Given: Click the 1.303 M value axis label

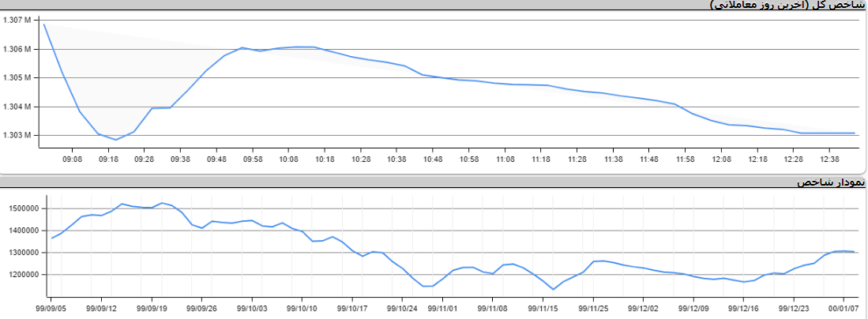Looking at the screenshot, I should (17, 135).
